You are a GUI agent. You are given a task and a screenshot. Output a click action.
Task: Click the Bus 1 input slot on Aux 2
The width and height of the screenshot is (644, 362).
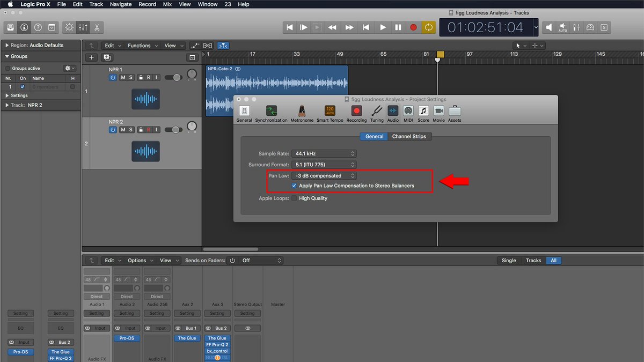[x=192, y=328]
